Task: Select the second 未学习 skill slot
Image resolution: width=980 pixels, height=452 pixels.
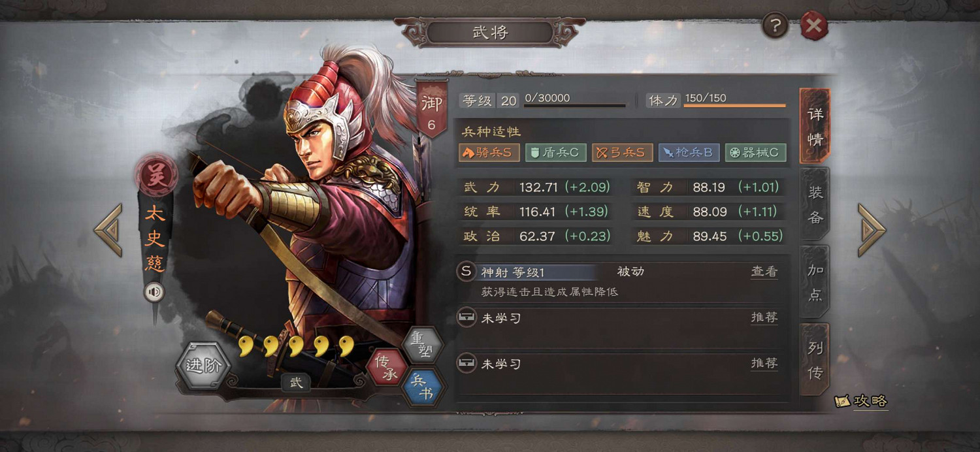Action: point(621,375)
